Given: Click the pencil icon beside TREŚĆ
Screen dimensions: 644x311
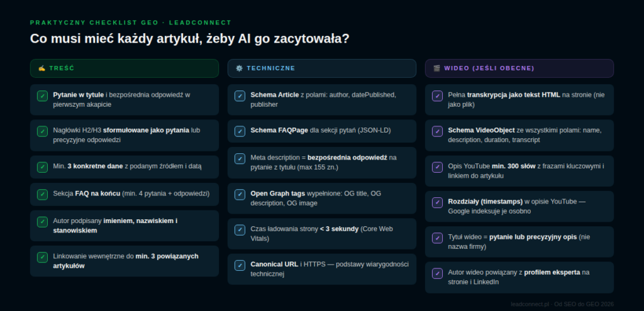Looking at the screenshot, I should tap(42, 68).
